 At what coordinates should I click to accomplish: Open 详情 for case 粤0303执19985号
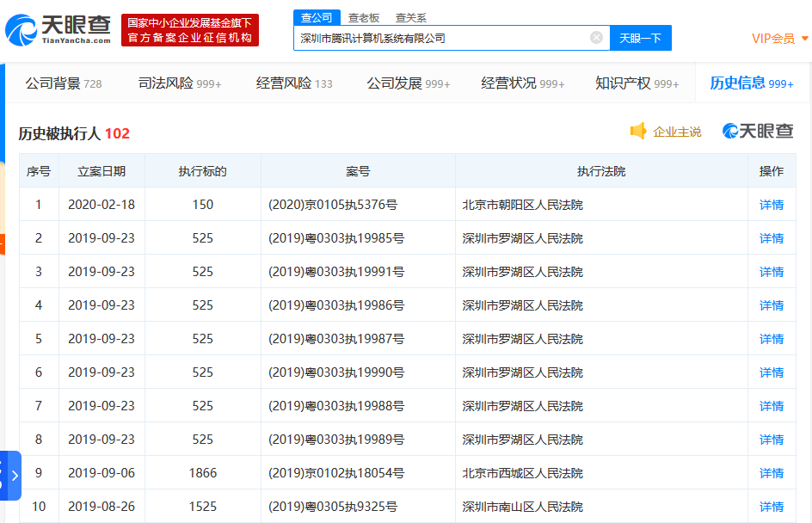point(771,238)
